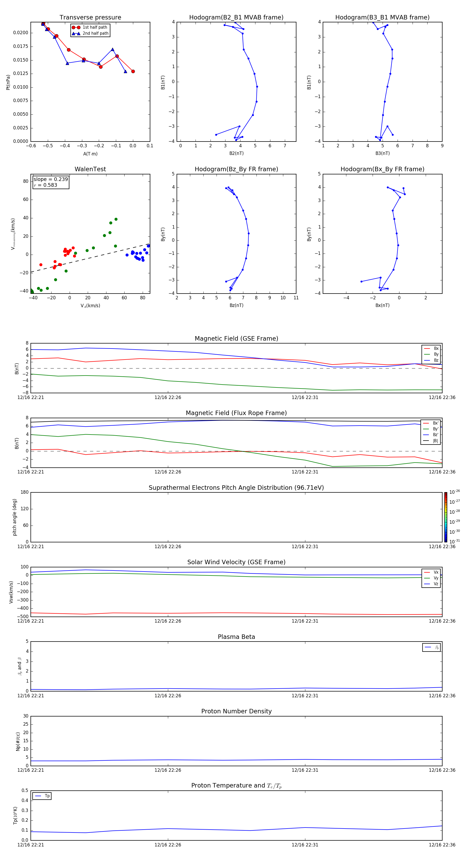Click the '12/16 22:26' tick under GSE magnetic field
The image size is (473, 868).
pos(168,397)
